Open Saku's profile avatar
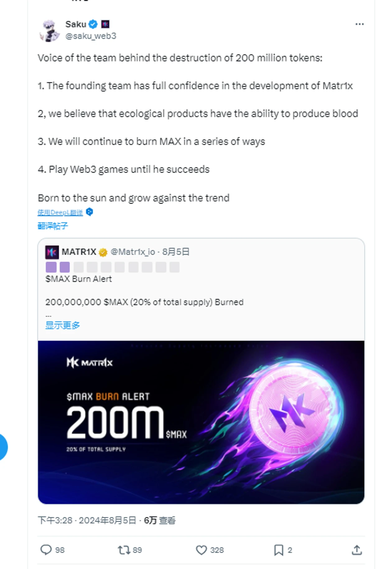392x569 pixels. (x=50, y=30)
